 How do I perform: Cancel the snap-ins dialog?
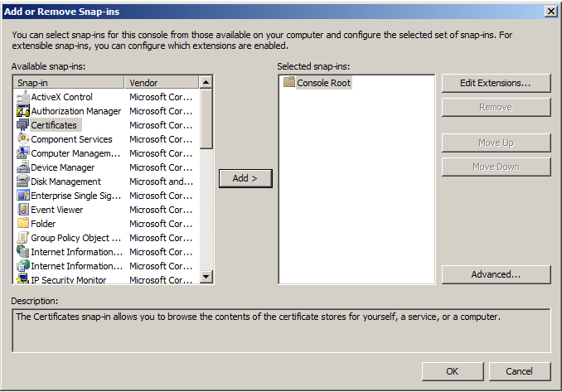tap(520, 371)
